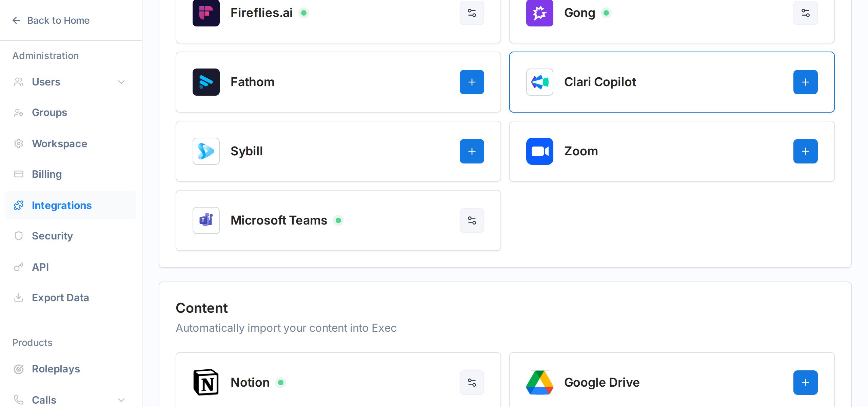This screenshot has height=407, width=868.
Task: Click the Content section heading
Action: (x=202, y=308)
